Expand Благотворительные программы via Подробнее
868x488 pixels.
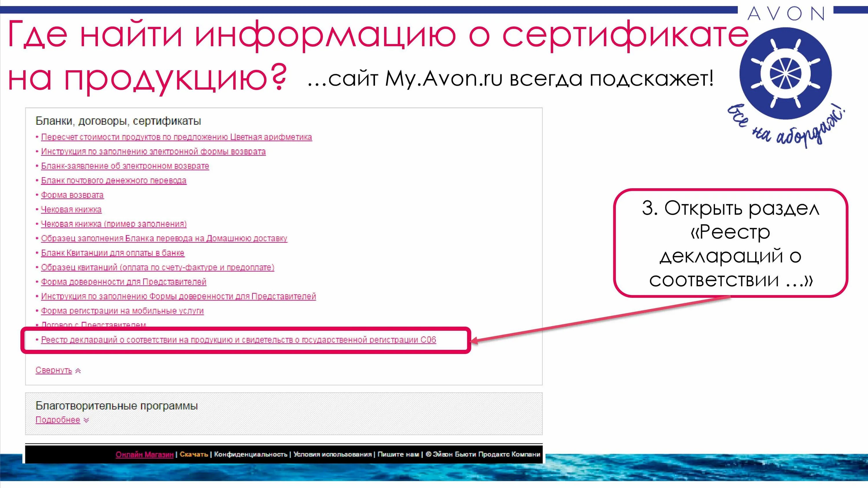(x=58, y=420)
